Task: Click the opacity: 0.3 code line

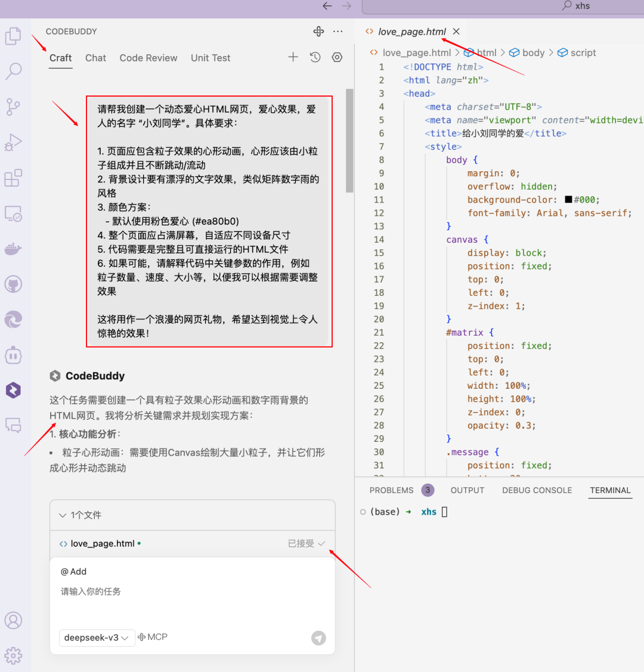Action: point(501,426)
